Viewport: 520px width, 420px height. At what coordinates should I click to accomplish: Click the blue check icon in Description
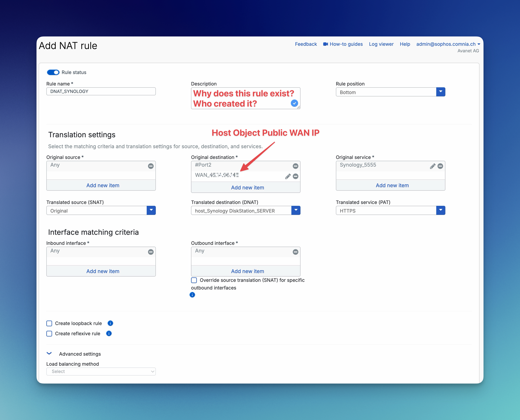click(x=294, y=103)
